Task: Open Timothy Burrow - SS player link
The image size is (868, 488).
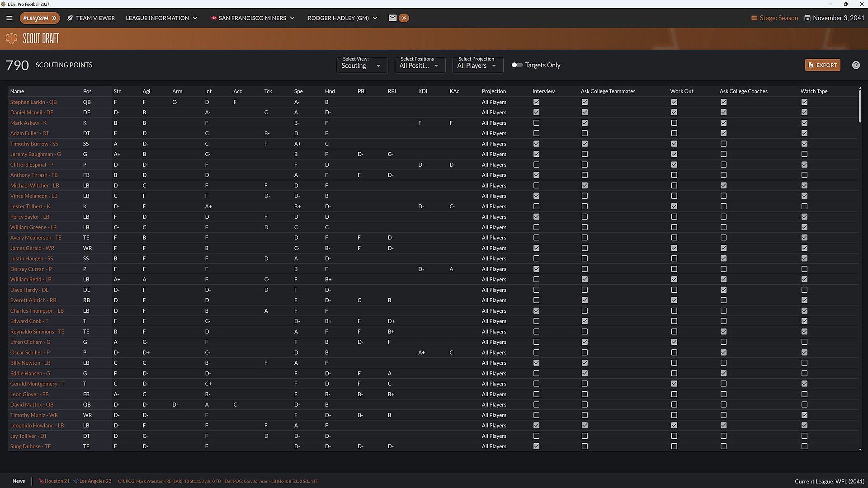Action: click(x=34, y=144)
